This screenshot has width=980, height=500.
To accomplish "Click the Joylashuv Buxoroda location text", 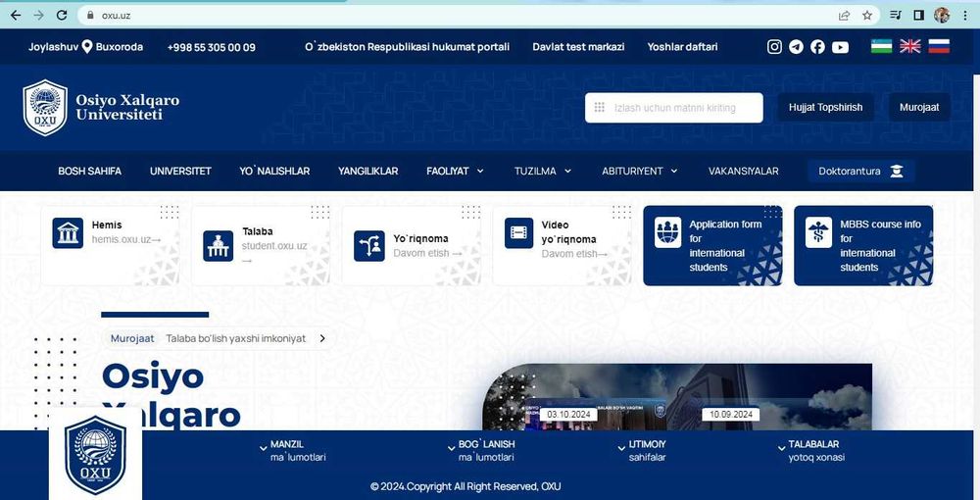I will tap(85, 47).
